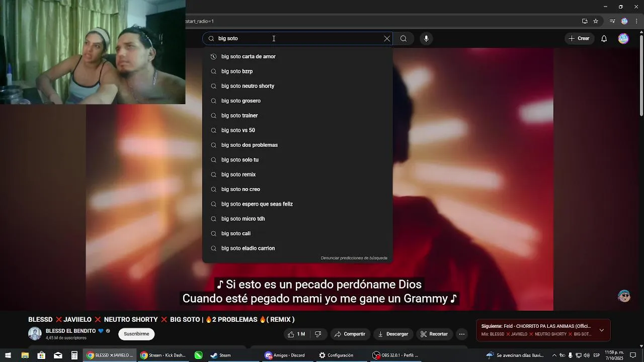This screenshot has width=644, height=362.
Task: Pick suggestion 'big soto vs 50'
Action: pos(297,130)
